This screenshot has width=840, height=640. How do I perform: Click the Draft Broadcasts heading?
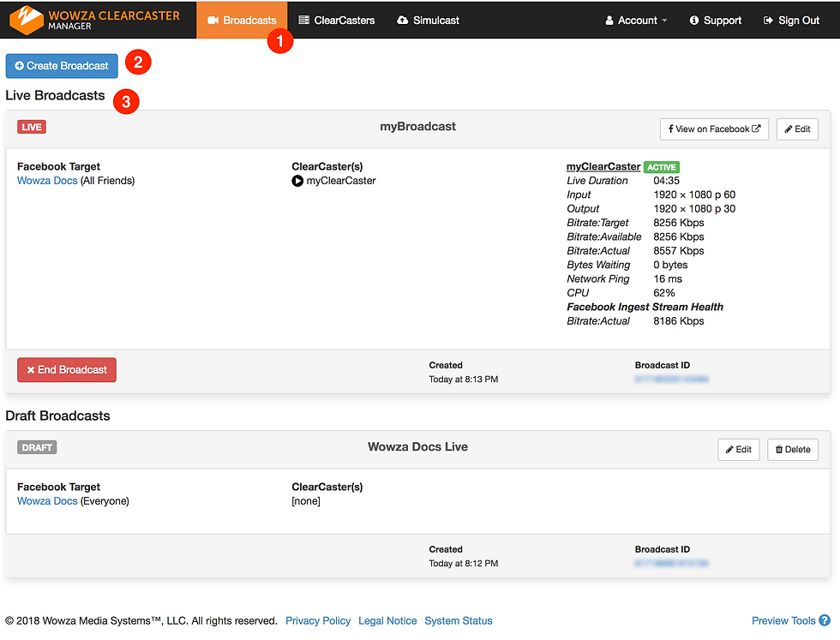57,416
